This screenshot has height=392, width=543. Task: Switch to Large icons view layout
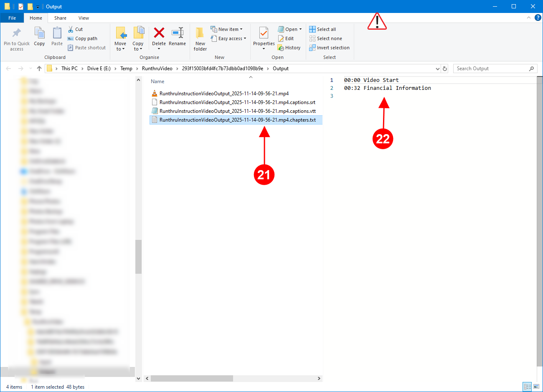click(536, 387)
